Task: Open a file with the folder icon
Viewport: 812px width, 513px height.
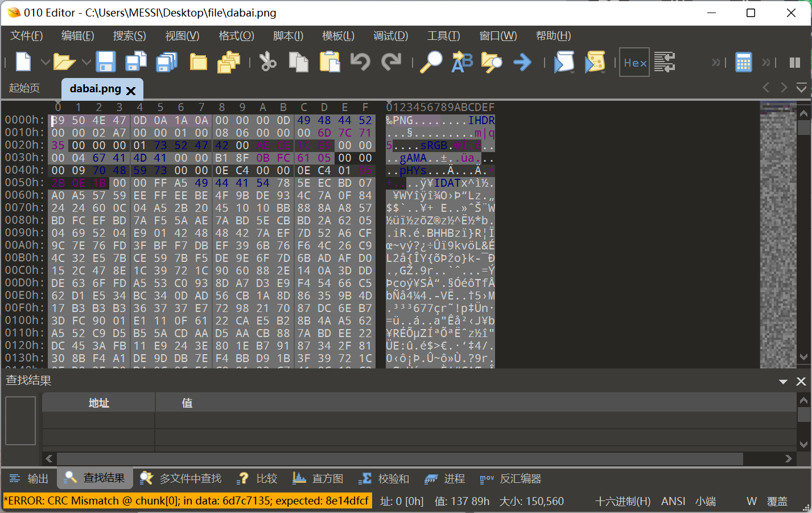Action: point(64,61)
